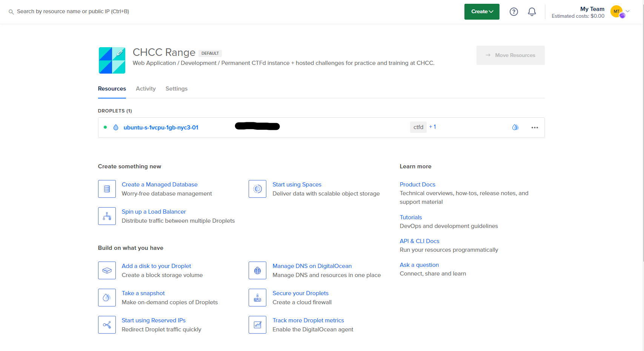
Task: Click the MT user avatar
Action: pyautogui.click(x=617, y=12)
